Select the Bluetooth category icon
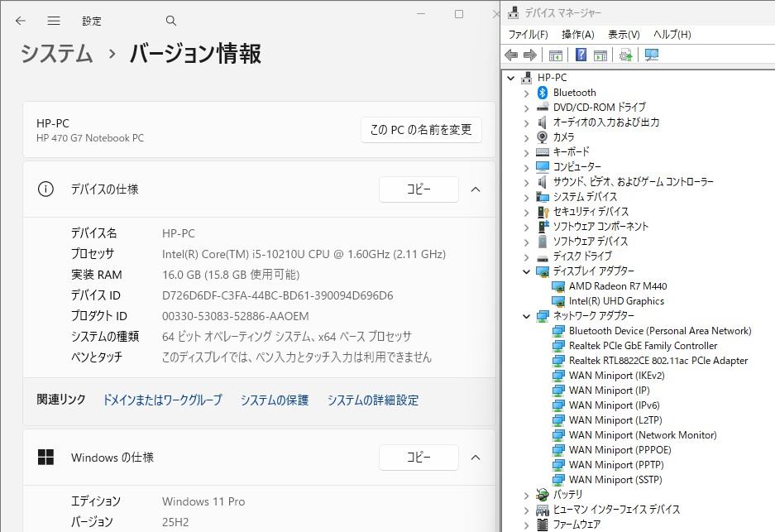Image resolution: width=775 pixels, height=532 pixels. point(543,93)
